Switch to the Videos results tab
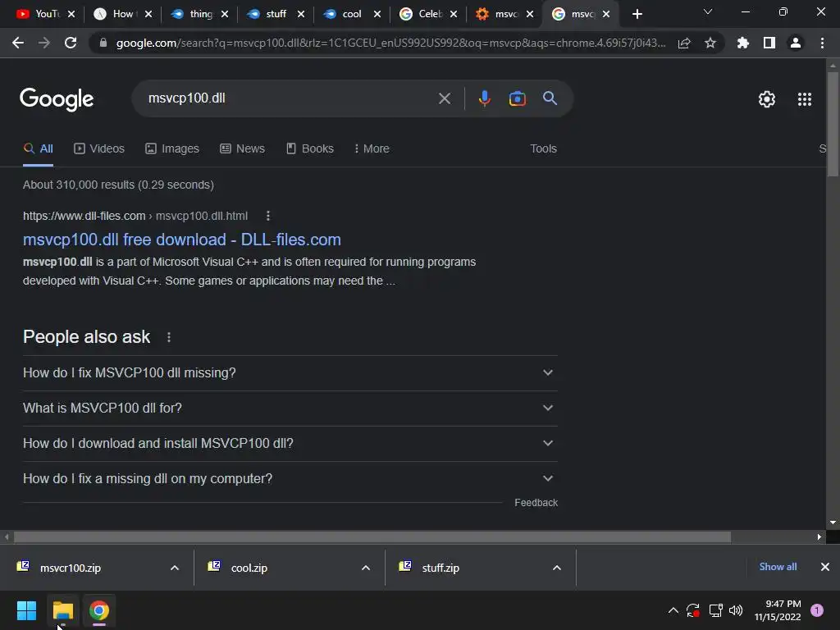Screen dimensions: 840x630 99,149
